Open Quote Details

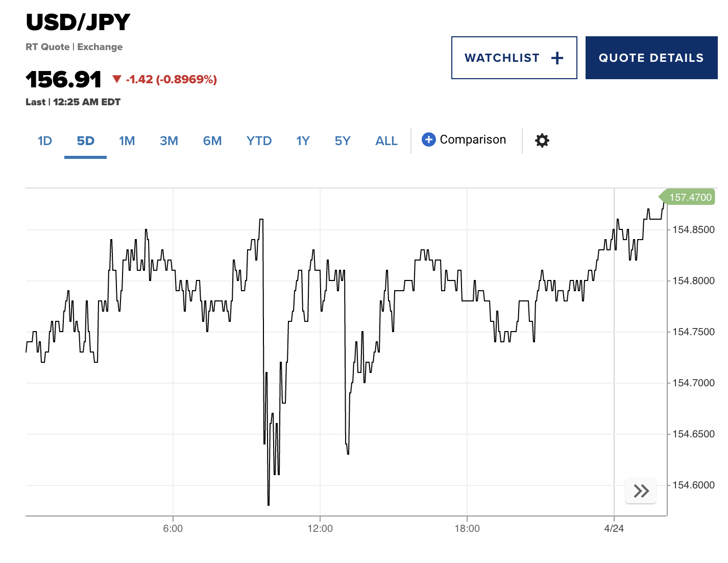[x=651, y=58]
